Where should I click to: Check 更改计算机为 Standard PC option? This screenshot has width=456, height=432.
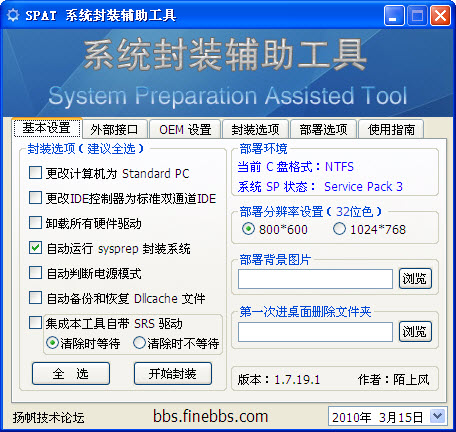[35, 173]
